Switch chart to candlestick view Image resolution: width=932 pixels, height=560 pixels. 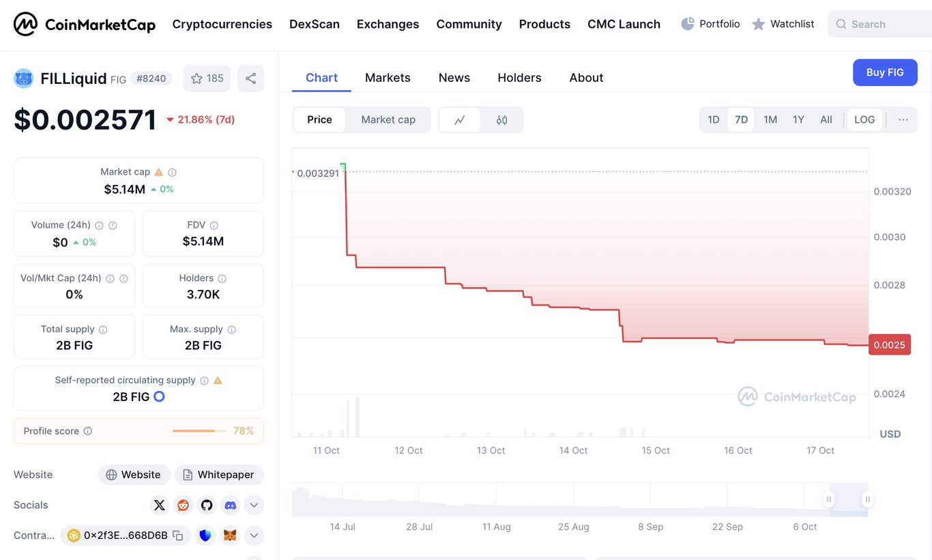501,120
